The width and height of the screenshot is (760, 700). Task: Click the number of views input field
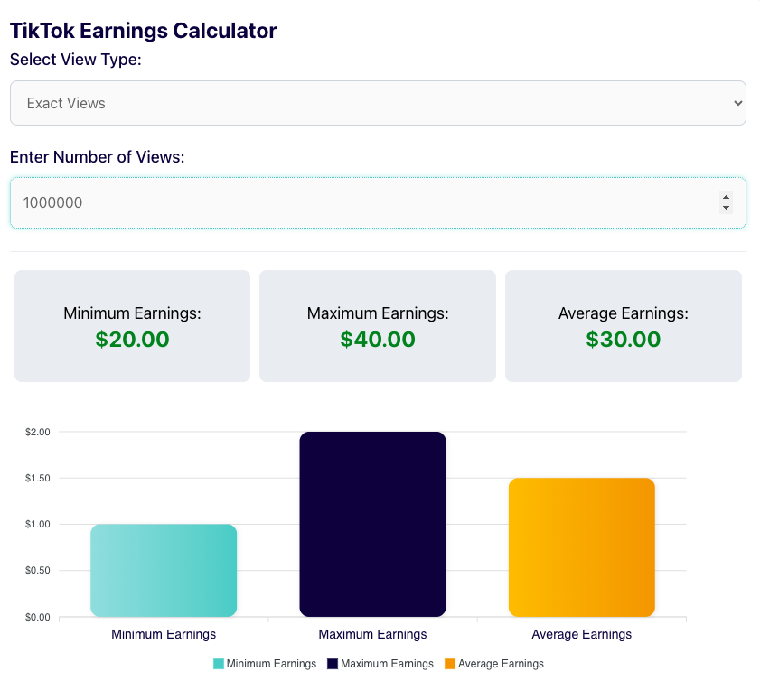[x=378, y=202]
